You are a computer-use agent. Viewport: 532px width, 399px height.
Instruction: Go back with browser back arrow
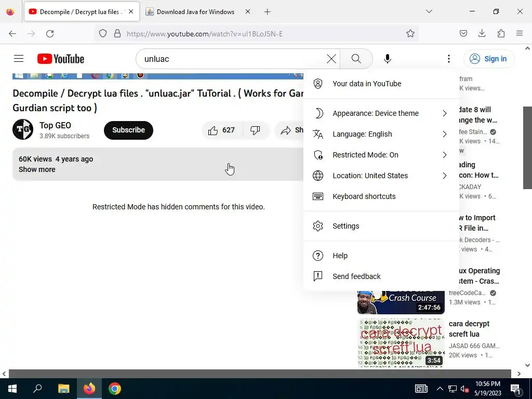pyautogui.click(x=12, y=34)
